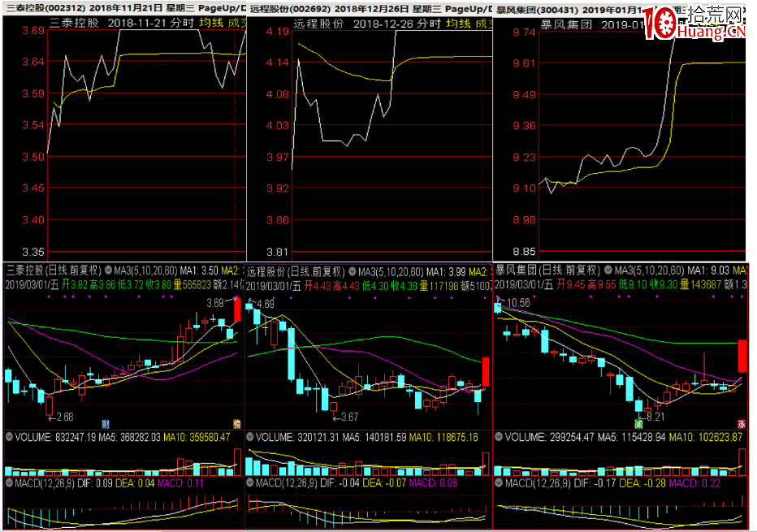Screen dimensions: 757x532
Task: Click the 减 marker on 暴风集团 daily chart
Action: tap(638, 424)
